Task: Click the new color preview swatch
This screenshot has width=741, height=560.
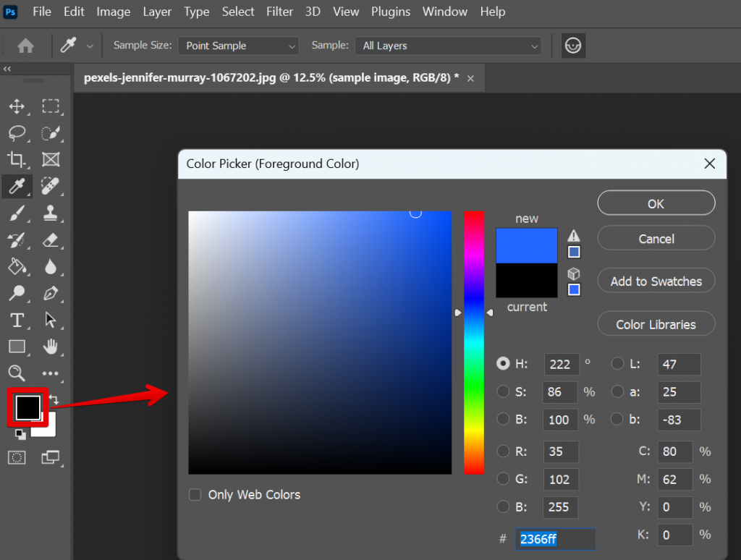Action: click(526, 246)
